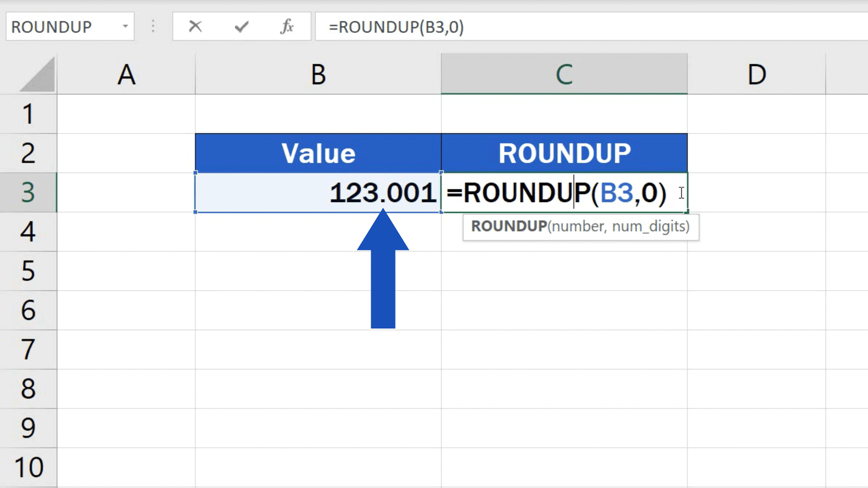Click the I-beam cursor position in cell C3
Image resolution: width=868 pixels, height=488 pixels.
(x=681, y=193)
